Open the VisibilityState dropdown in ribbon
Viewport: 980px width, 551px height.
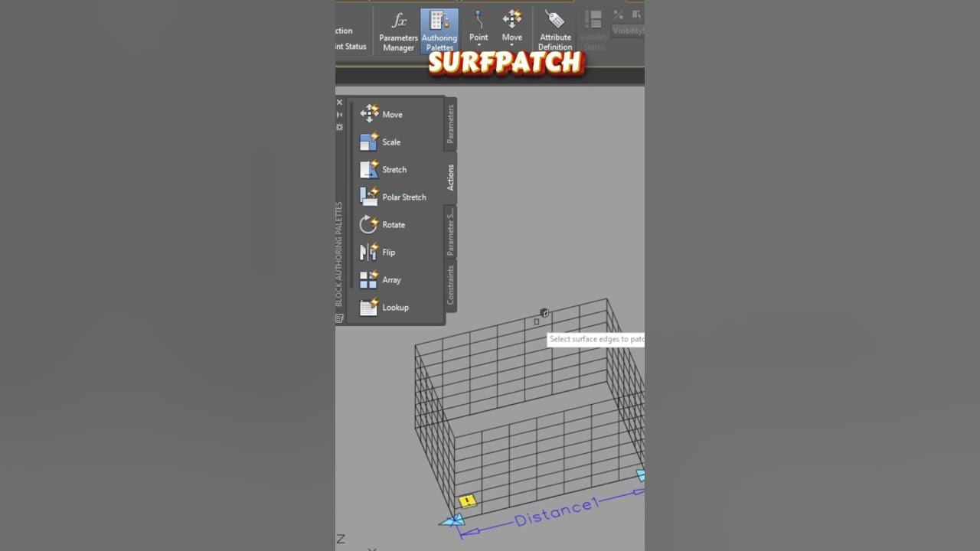tap(628, 31)
